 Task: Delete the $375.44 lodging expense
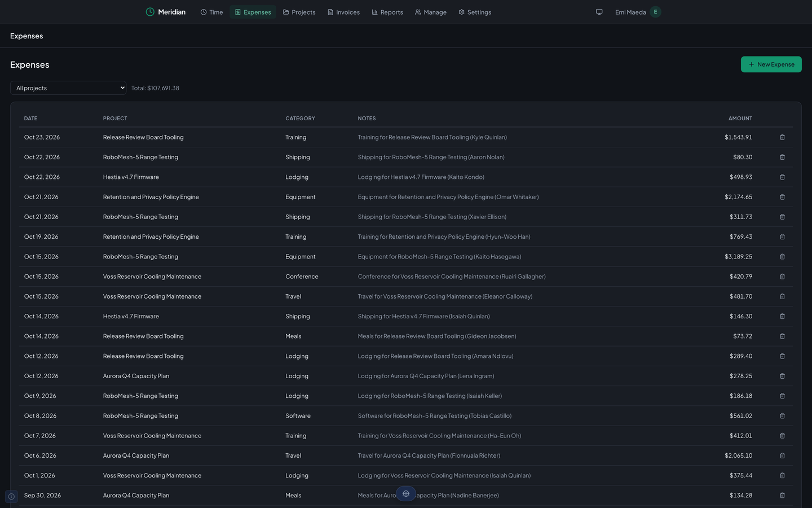[x=782, y=475]
